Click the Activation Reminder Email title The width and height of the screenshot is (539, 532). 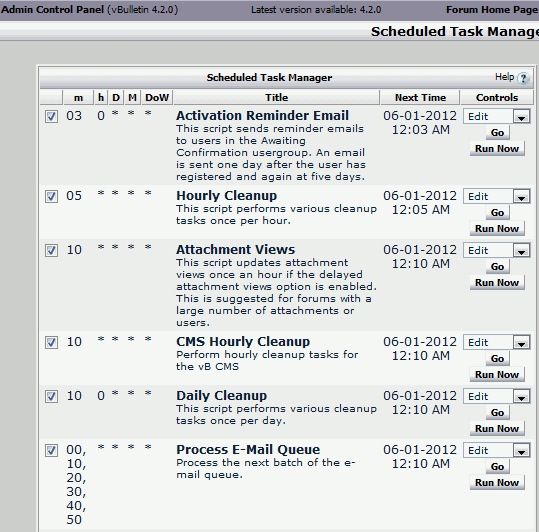262,115
